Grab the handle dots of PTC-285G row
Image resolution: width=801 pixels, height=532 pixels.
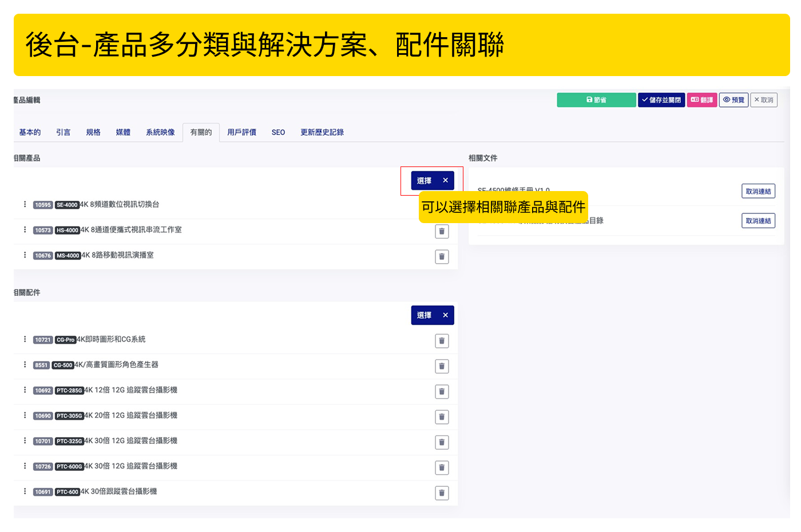tap(25, 390)
